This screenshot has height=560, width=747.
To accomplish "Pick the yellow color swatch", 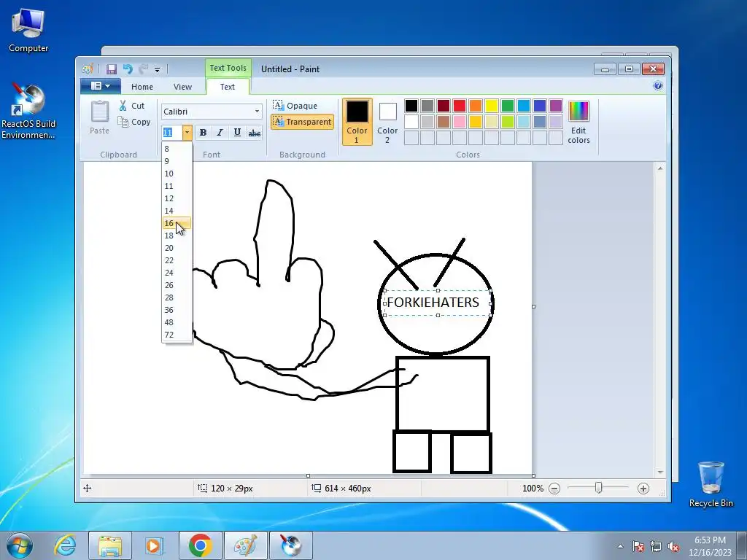I will coord(492,106).
